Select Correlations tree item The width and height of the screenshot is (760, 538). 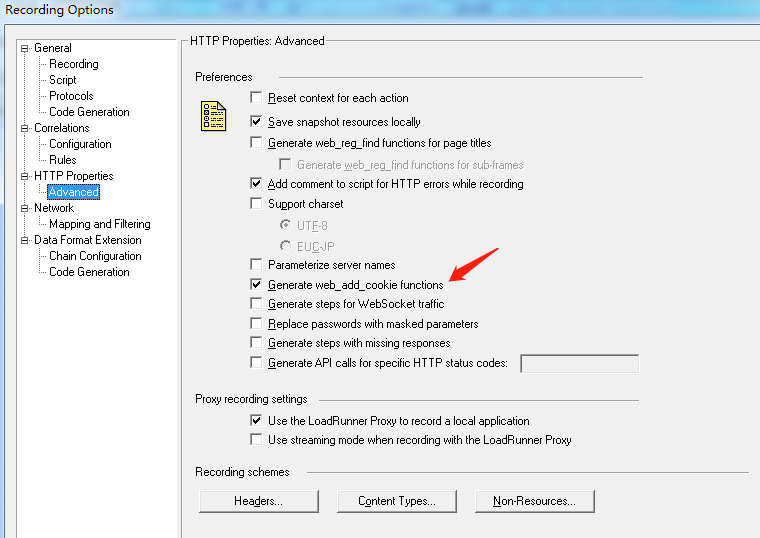62,128
